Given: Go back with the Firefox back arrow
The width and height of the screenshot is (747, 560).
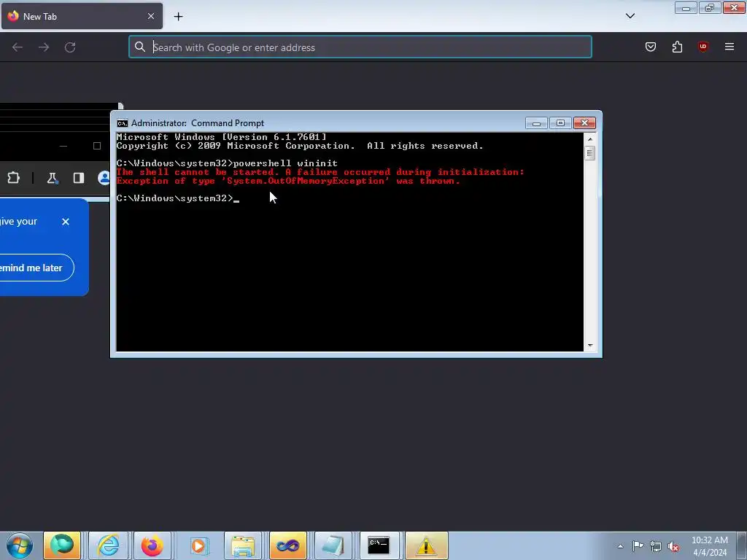Looking at the screenshot, I should (18, 47).
